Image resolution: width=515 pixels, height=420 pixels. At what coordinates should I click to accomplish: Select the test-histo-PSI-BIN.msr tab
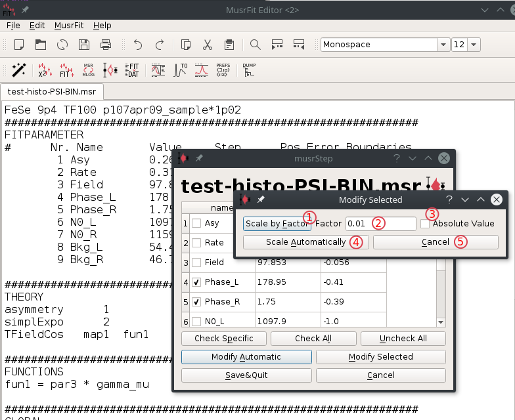tap(51, 91)
